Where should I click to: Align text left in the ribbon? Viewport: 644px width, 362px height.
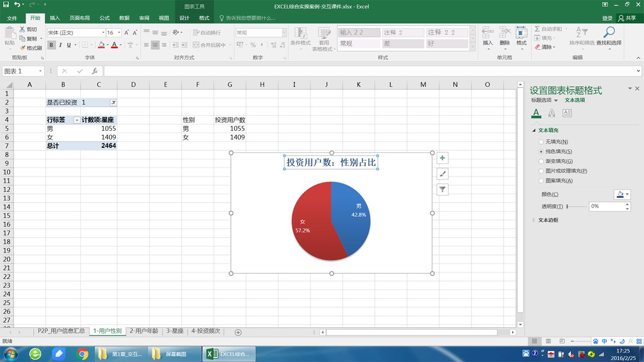(x=146, y=45)
